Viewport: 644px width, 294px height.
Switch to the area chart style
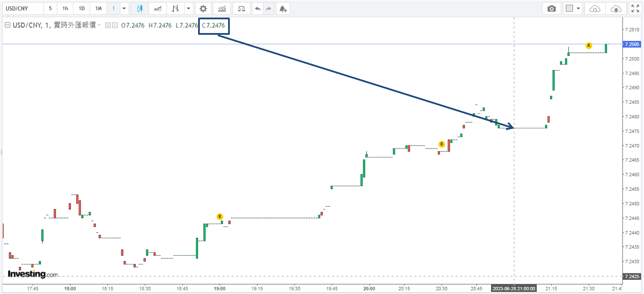click(158, 9)
